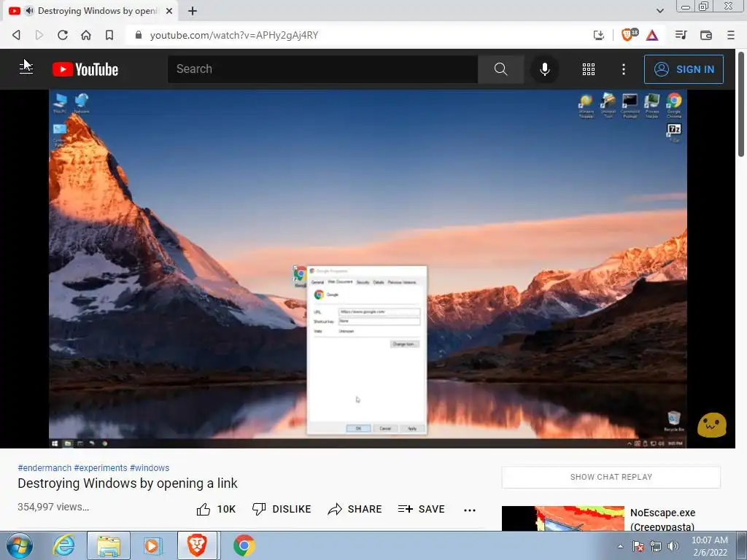Click the YouTube Search field

pos(322,69)
